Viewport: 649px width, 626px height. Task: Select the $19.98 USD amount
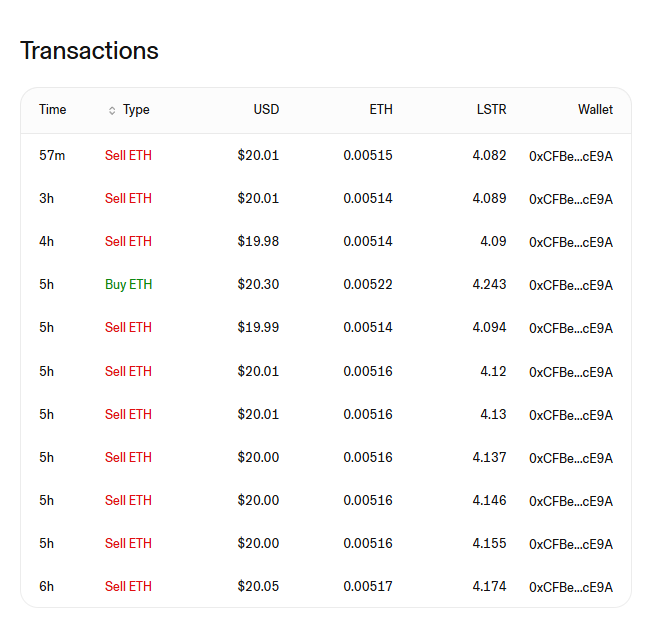[x=258, y=242]
